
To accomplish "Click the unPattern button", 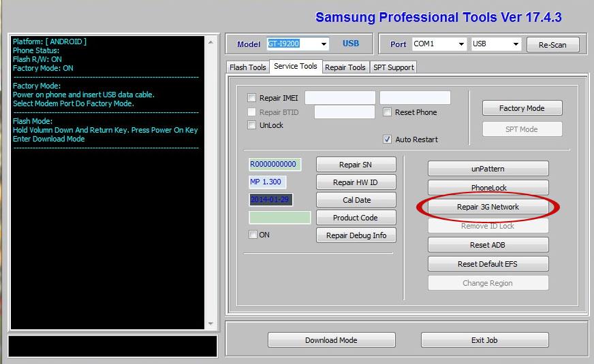I will (x=488, y=169).
